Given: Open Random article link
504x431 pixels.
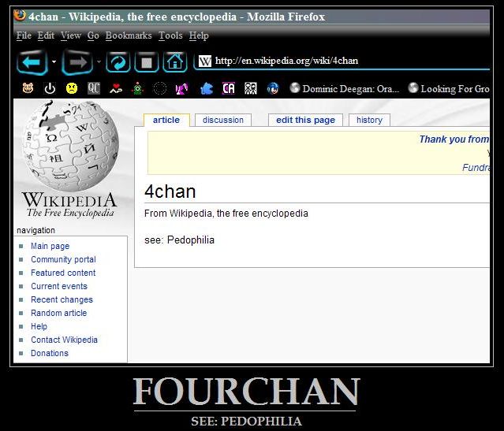Looking at the screenshot, I should click(59, 313).
